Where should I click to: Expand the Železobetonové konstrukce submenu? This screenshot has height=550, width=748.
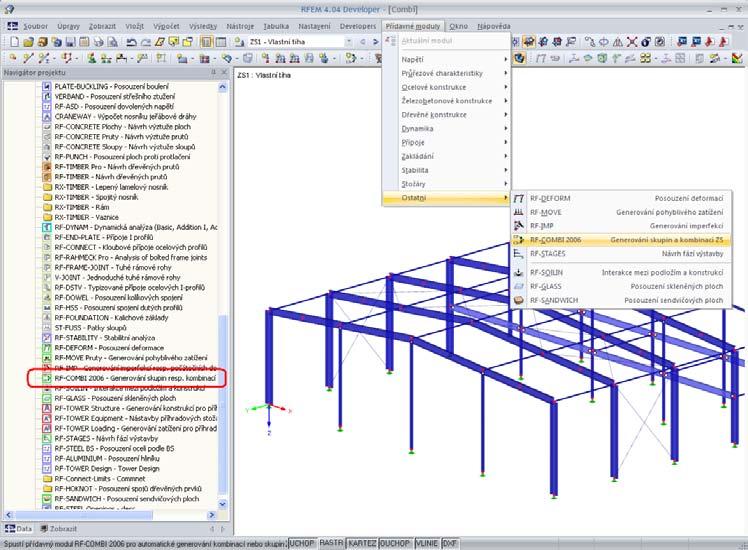click(x=447, y=101)
